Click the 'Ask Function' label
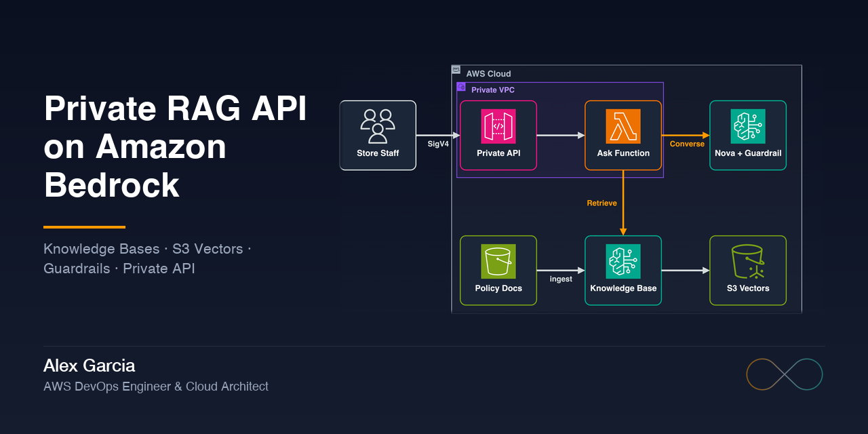 pyautogui.click(x=623, y=153)
